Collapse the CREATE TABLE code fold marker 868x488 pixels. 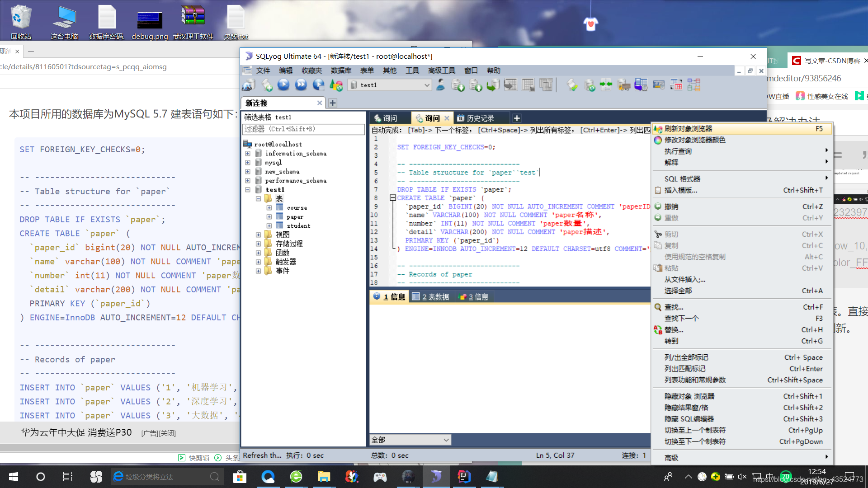[393, 198]
